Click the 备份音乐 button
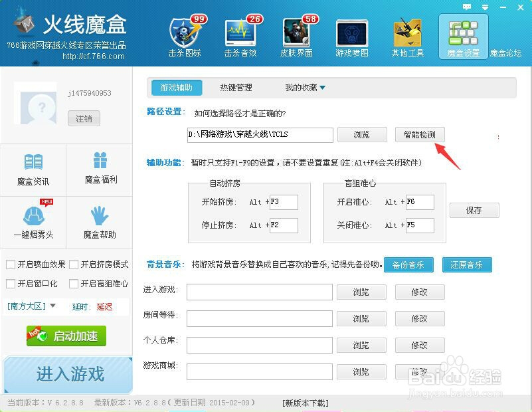532x412 pixels. click(408, 264)
